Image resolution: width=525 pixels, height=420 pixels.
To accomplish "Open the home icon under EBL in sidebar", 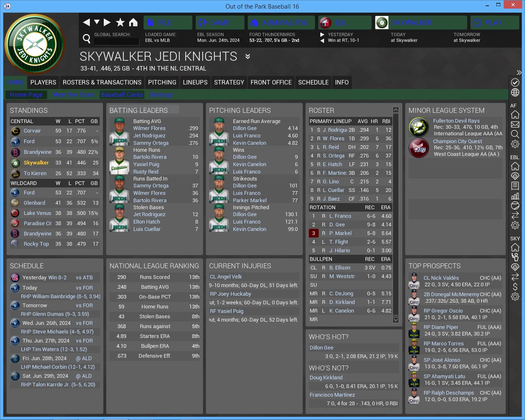I will click(x=515, y=166).
